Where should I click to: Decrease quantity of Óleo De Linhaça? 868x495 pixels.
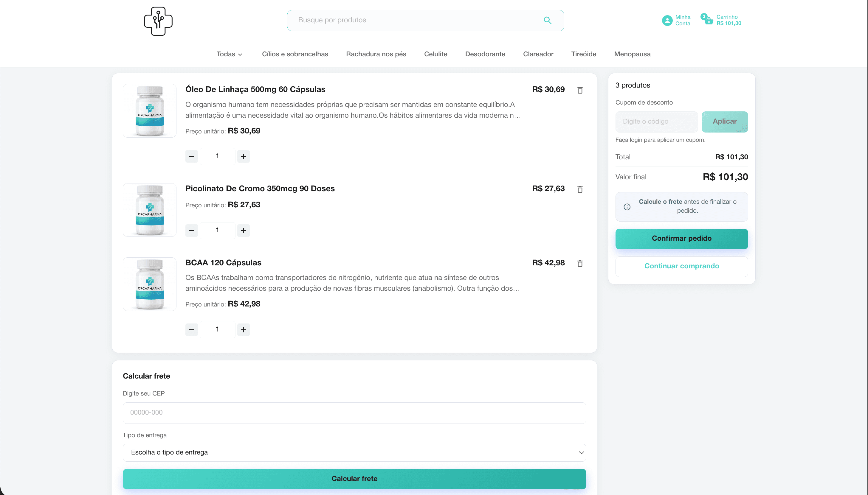(192, 156)
